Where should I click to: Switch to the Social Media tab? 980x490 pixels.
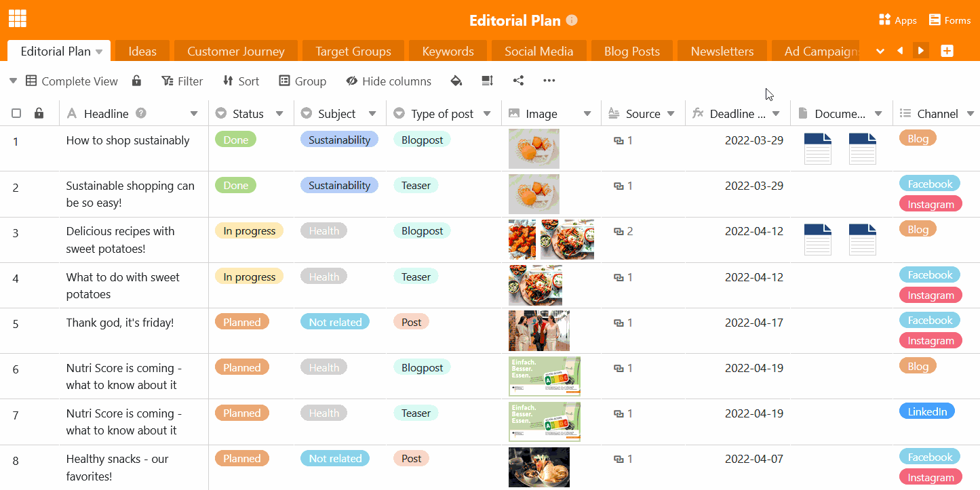[x=538, y=52]
